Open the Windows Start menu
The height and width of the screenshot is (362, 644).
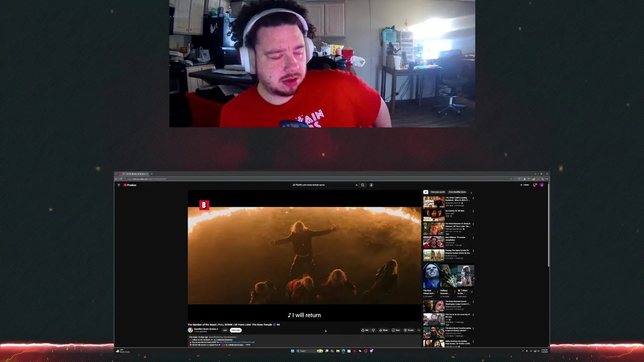(x=292, y=351)
